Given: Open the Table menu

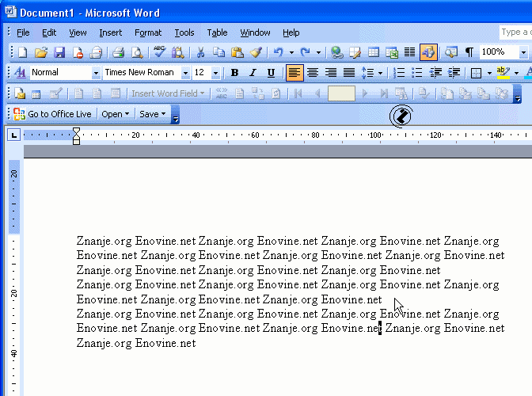Looking at the screenshot, I should [217, 32].
